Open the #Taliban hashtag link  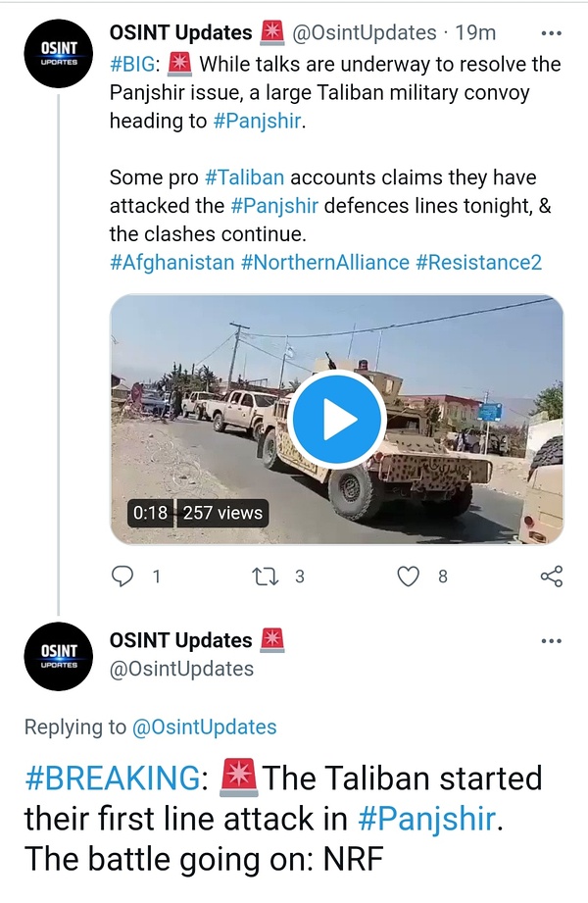click(x=244, y=177)
